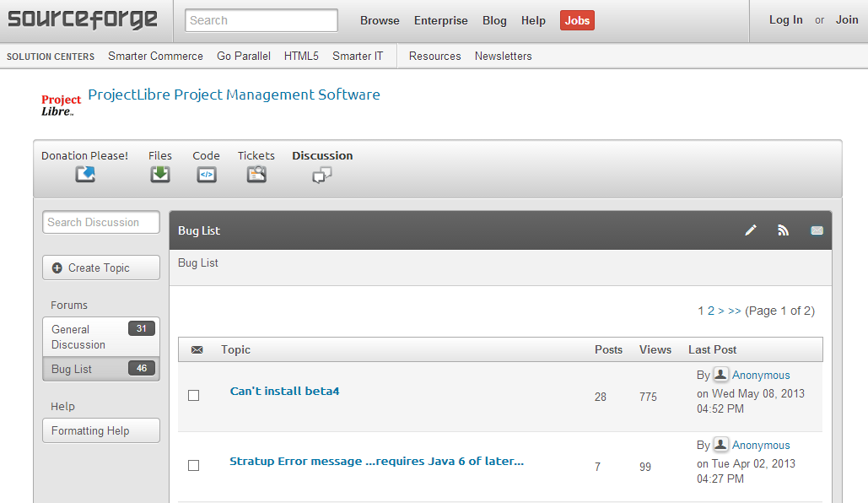Image resolution: width=868 pixels, height=503 pixels.
Task: Open the RSS feed icon
Action: click(x=783, y=230)
